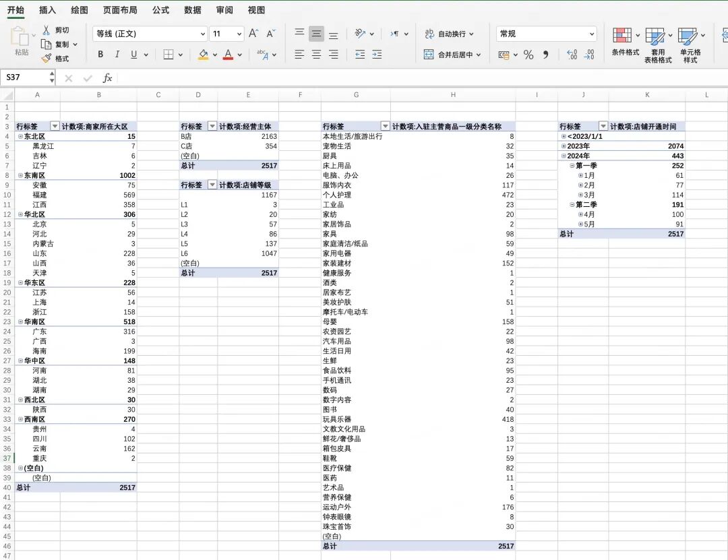Collapse the 第一季 quarter group

pos(572,166)
